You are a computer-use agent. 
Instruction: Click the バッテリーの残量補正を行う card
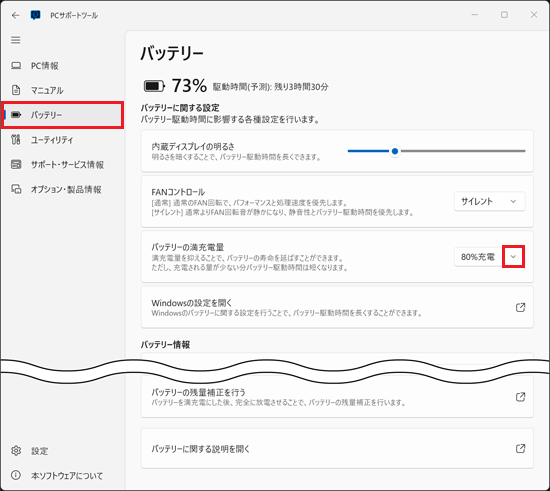point(337,397)
